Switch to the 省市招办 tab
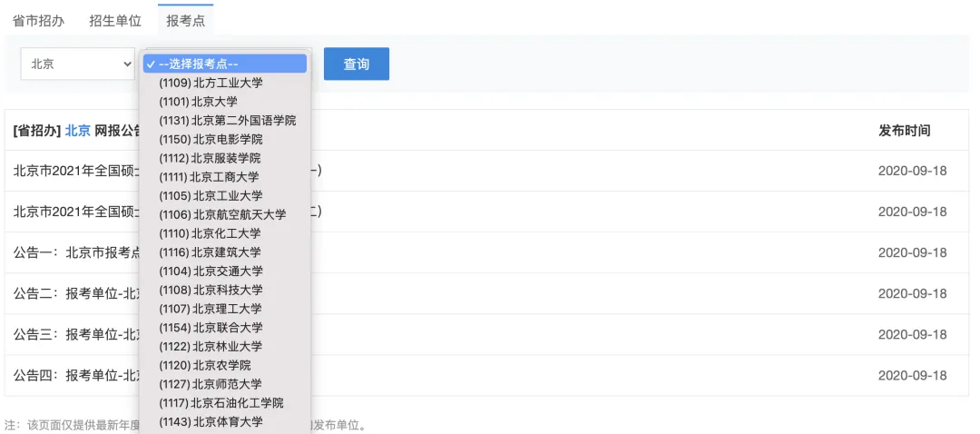This screenshot has height=434, width=980. 39,21
